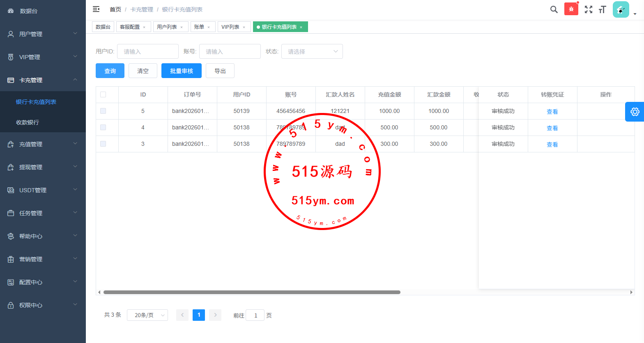Select the checkbox for row ID 5

[103, 111]
